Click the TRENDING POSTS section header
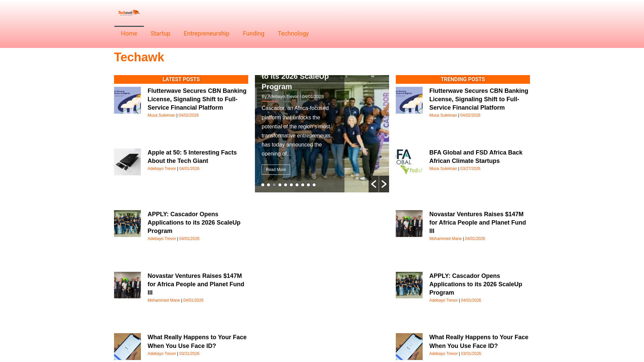The width and height of the screenshot is (644, 362). [463, 79]
